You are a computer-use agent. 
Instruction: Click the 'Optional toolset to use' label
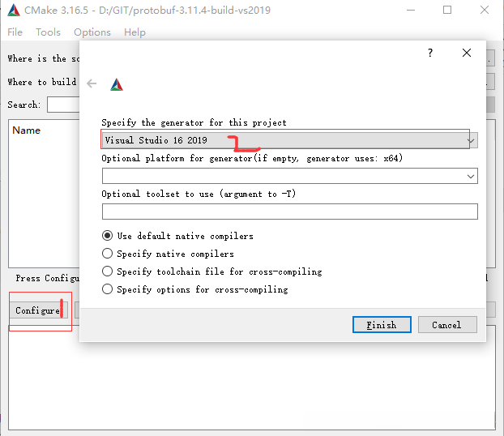point(199,194)
